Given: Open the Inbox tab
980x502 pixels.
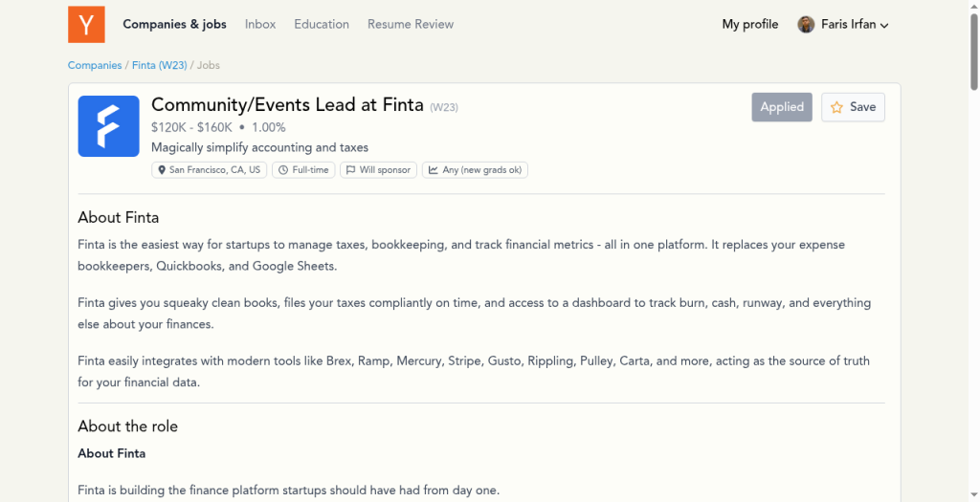Looking at the screenshot, I should [260, 24].
